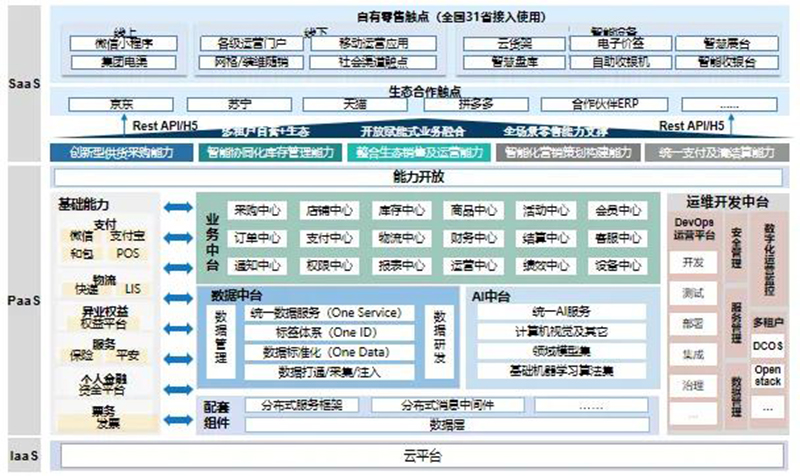Click the 微信小程序 box

pos(123,43)
